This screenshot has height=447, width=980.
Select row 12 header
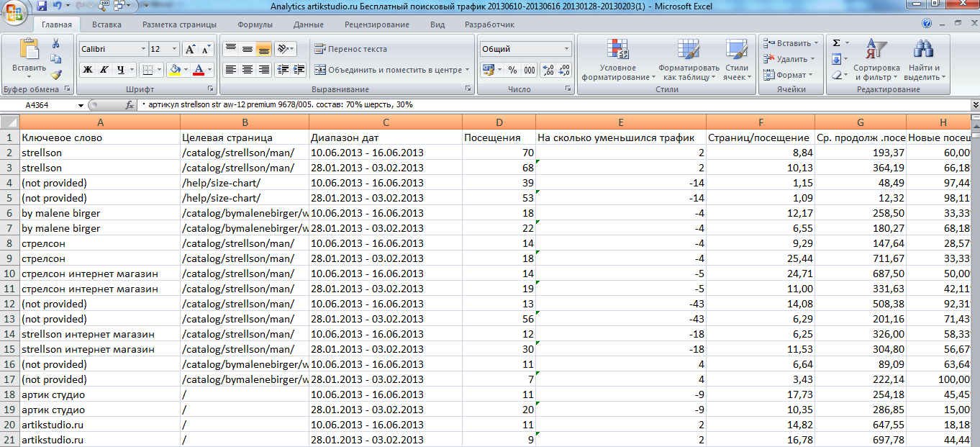[9, 304]
